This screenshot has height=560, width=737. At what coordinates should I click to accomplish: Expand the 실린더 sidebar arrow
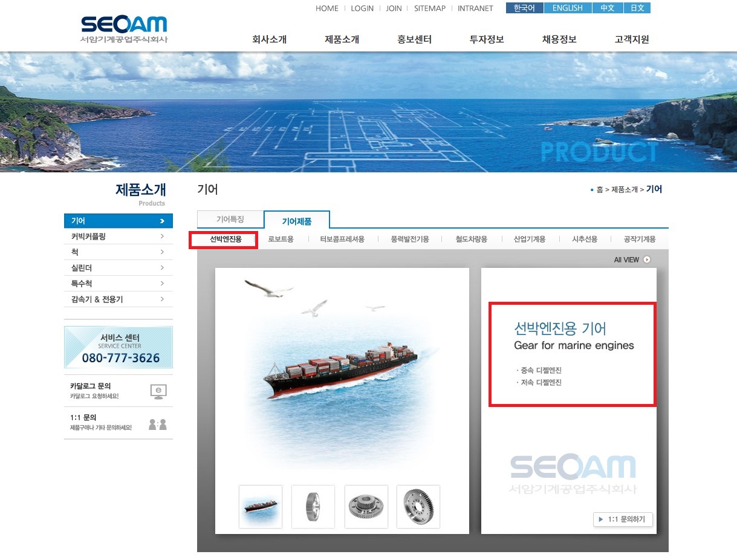[162, 268]
